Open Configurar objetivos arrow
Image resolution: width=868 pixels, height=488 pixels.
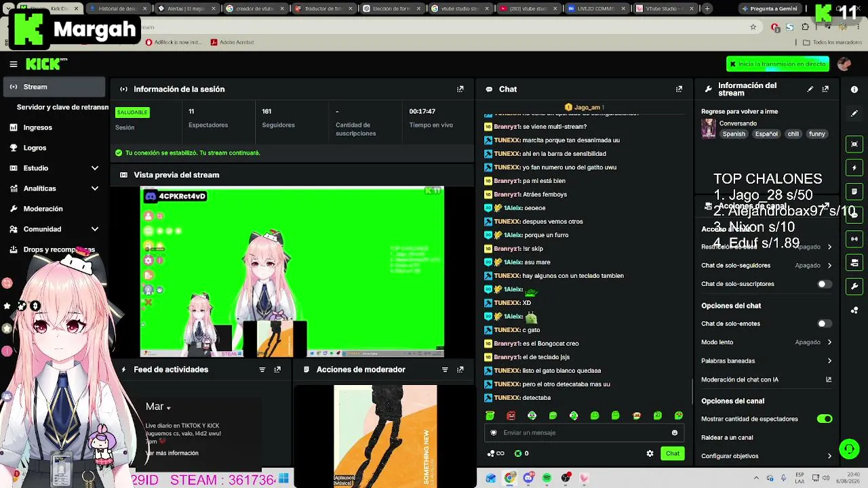click(x=829, y=456)
